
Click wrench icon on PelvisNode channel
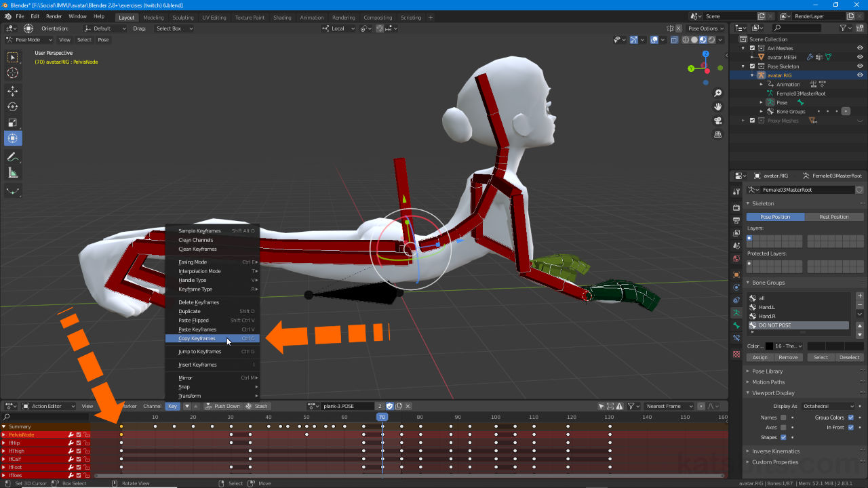pyautogui.click(x=71, y=434)
